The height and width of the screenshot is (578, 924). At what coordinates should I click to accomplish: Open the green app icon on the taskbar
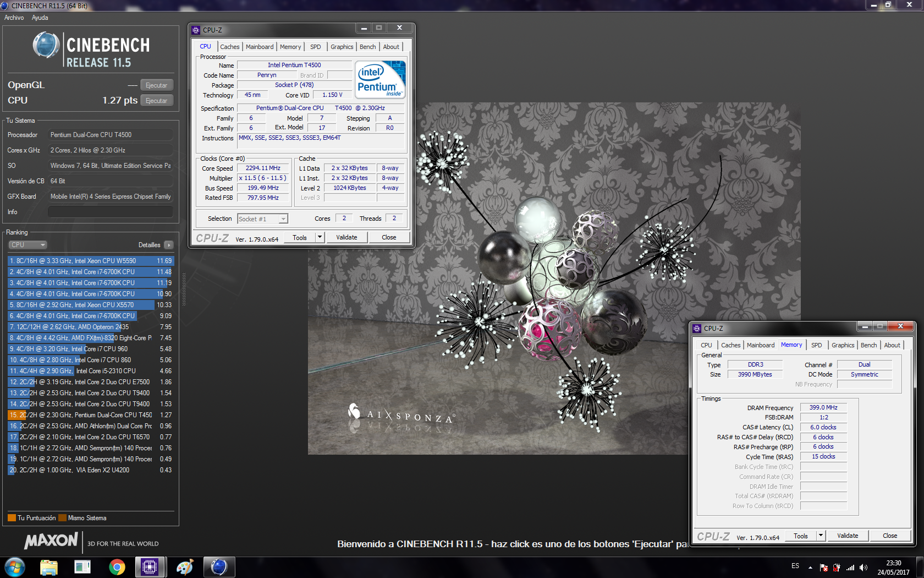point(82,567)
